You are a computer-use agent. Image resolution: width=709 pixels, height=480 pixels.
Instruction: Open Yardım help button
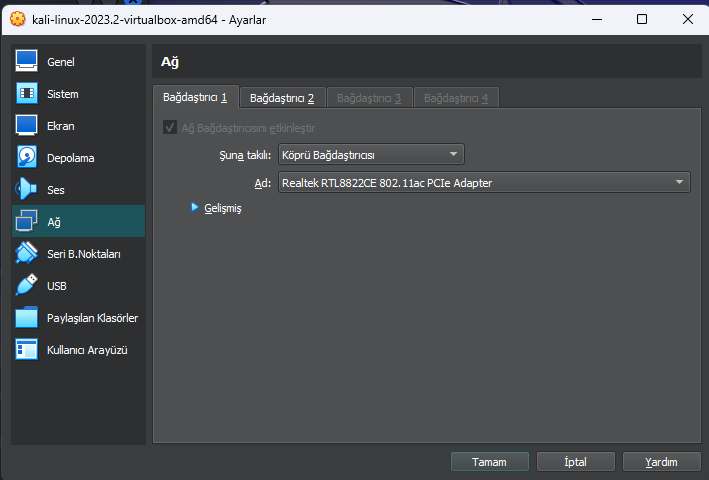coord(662,462)
